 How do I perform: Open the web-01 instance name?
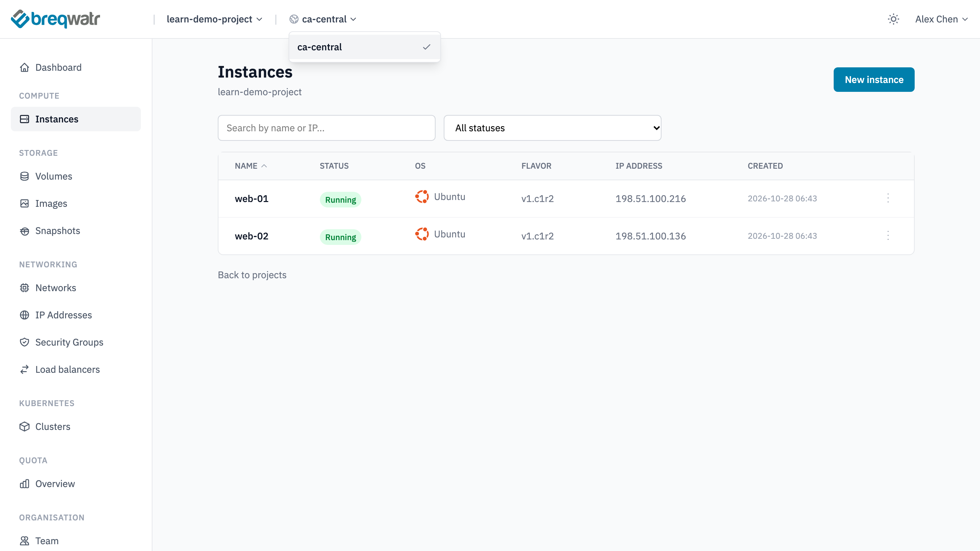(x=251, y=199)
